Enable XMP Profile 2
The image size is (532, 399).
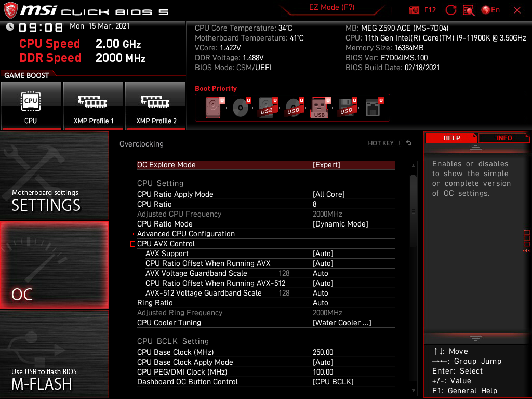click(x=156, y=106)
